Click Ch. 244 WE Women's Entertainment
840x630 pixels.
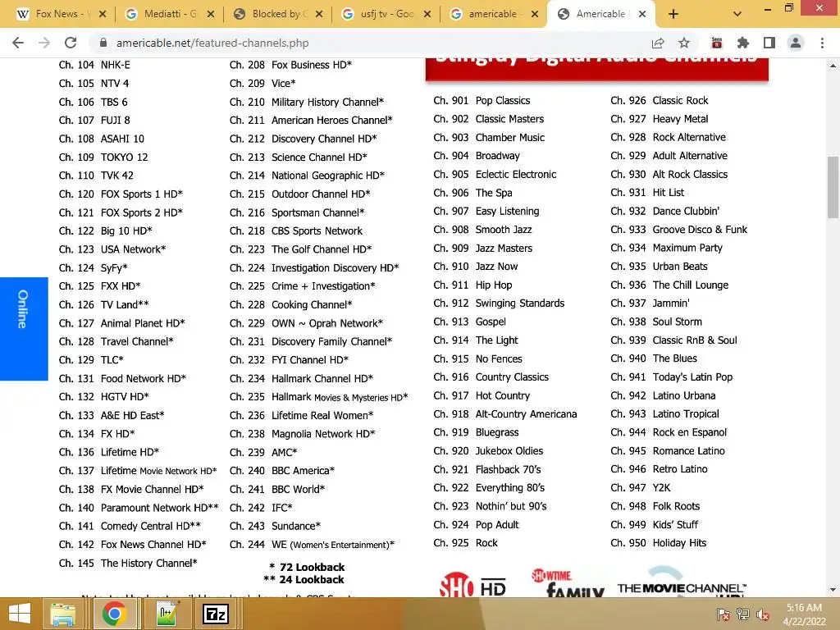[312, 545]
